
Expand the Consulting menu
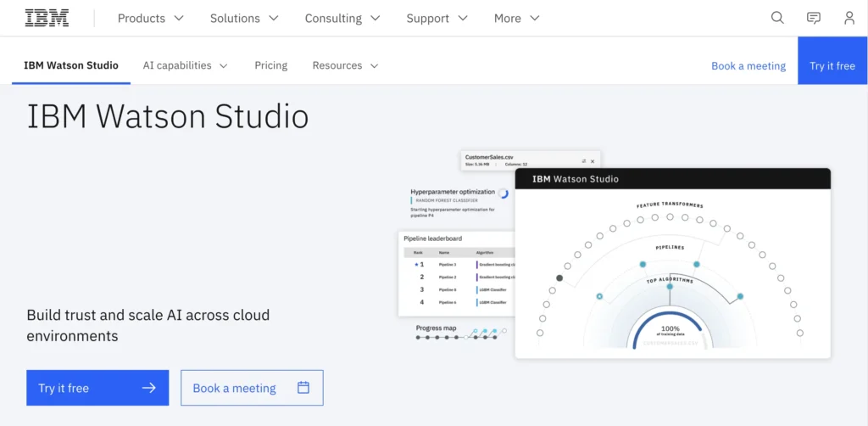pyautogui.click(x=342, y=19)
